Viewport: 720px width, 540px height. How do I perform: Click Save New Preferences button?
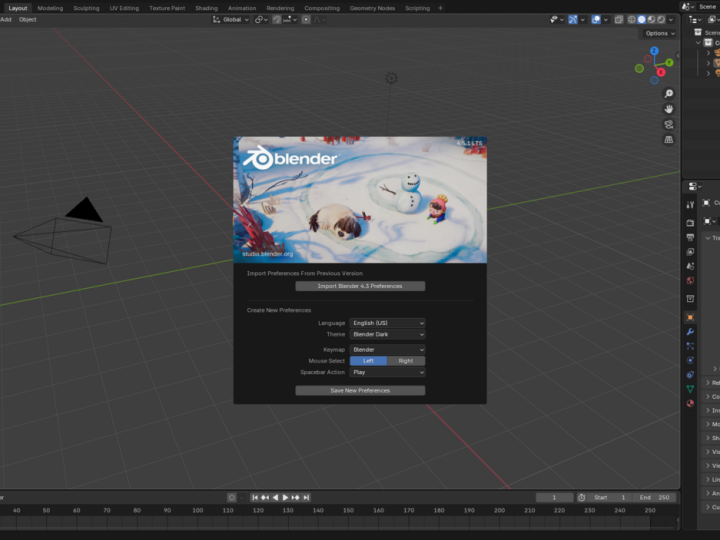[360, 391]
